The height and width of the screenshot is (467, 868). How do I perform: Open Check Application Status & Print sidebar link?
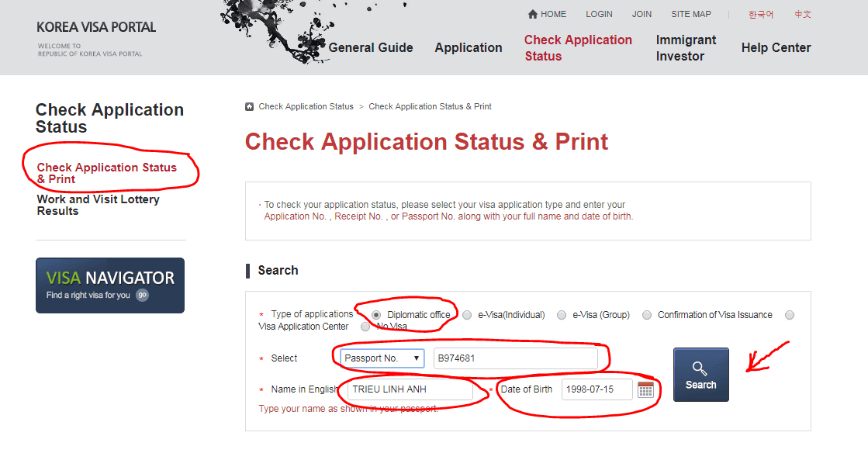[x=107, y=173]
